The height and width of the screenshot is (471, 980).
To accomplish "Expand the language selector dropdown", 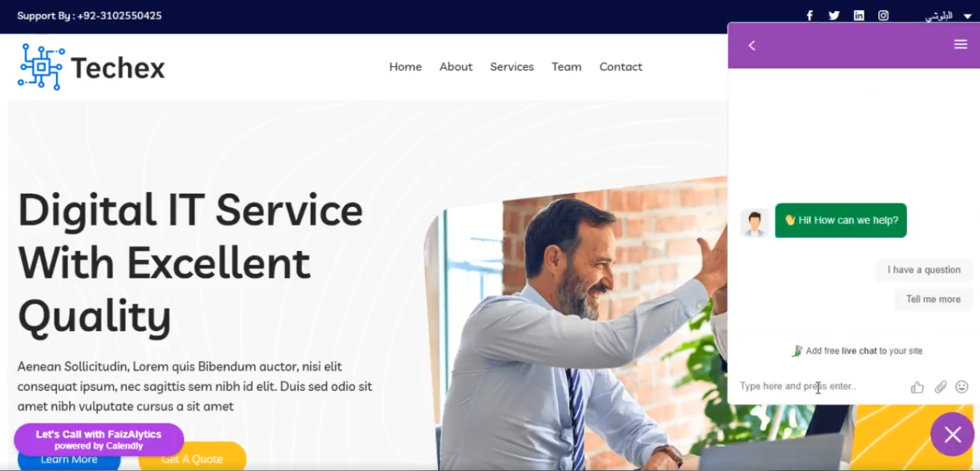I will tap(948, 15).
